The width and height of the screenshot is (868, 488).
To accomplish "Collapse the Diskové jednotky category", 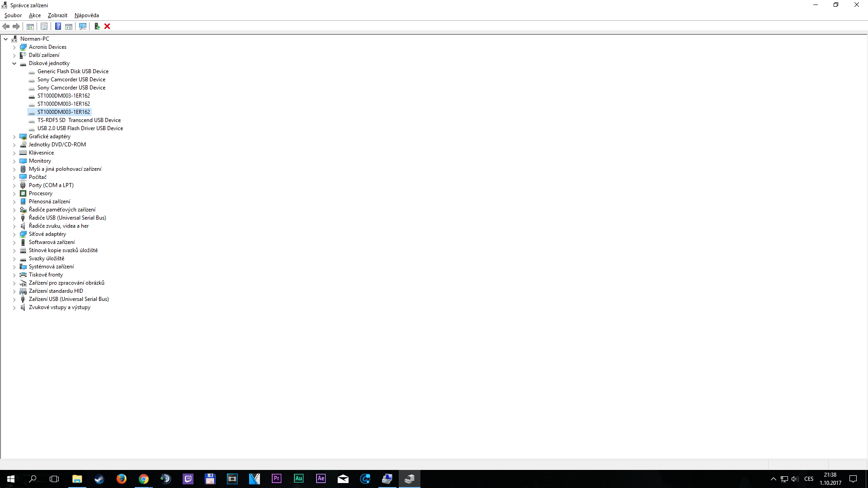I will click(x=14, y=63).
